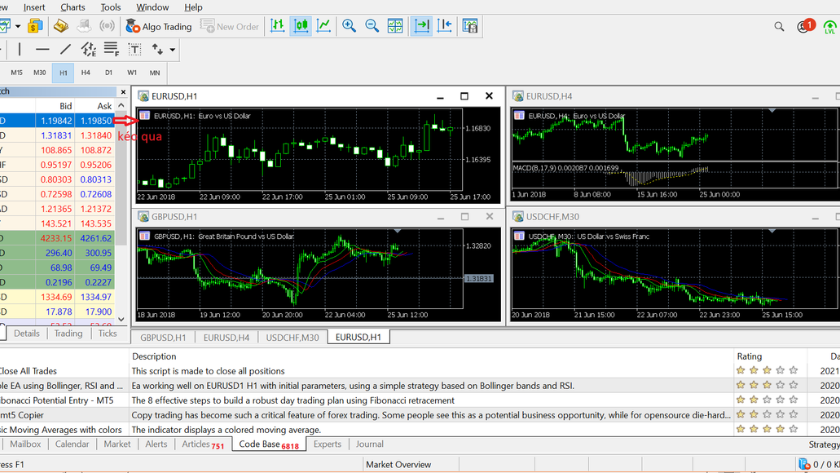Open the Journal toolbox tab
This screenshot has width=840, height=473.
370,444
